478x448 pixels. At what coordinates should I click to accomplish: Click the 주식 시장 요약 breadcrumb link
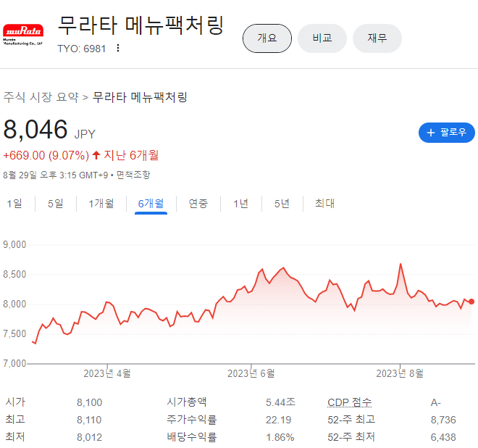pos(41,97)
